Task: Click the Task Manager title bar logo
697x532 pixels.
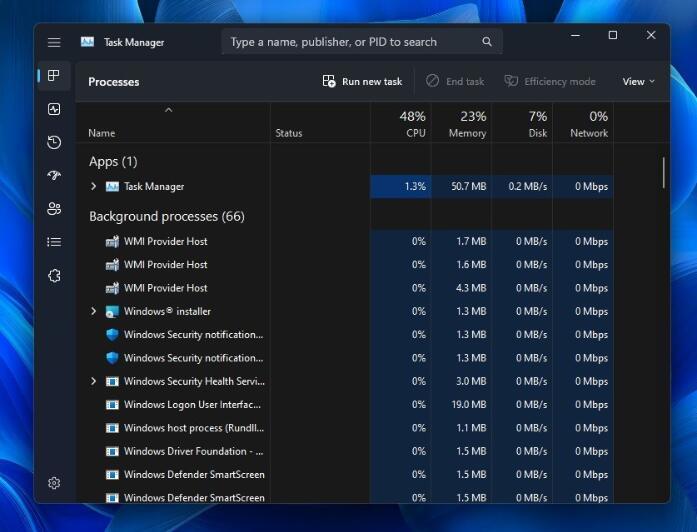Action: click(x=87, y=42)
